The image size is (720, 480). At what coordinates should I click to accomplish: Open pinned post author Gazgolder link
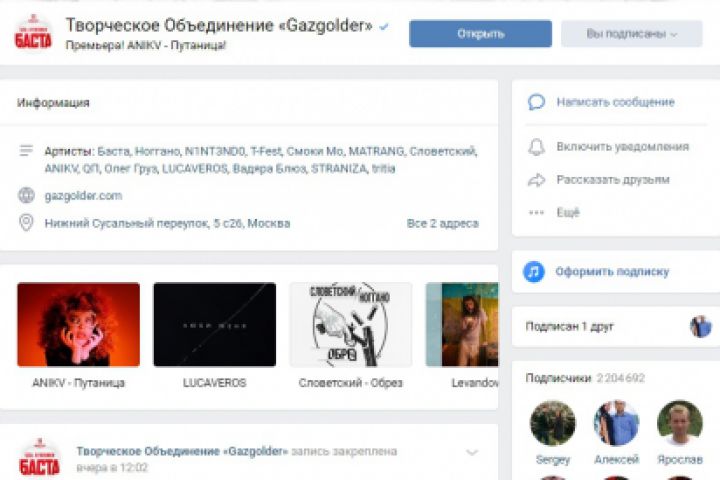(x=182, y=452)
